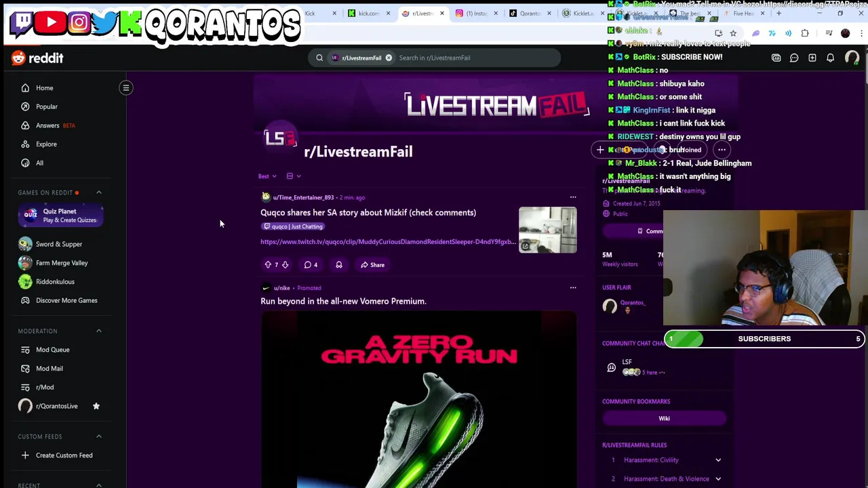Open the Reddit home logo
This screenshot has height=488, width=868.
pyautogui.click(x=37, y=58)
